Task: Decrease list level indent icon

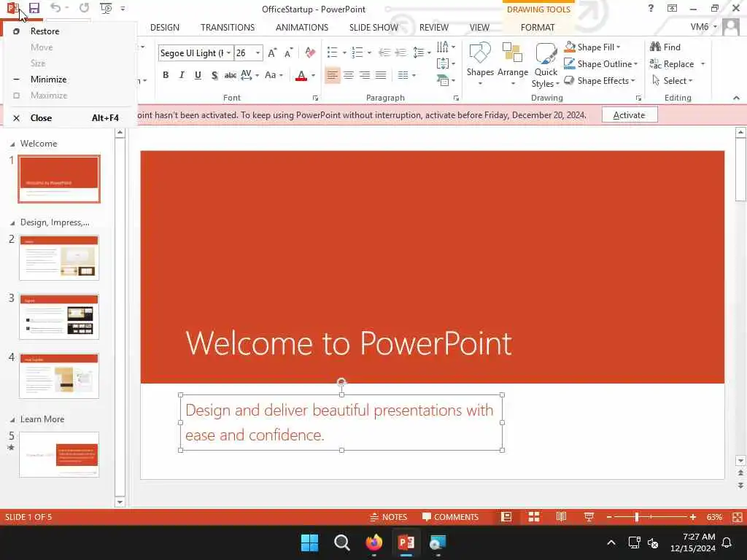Action: tap(384, 52)
